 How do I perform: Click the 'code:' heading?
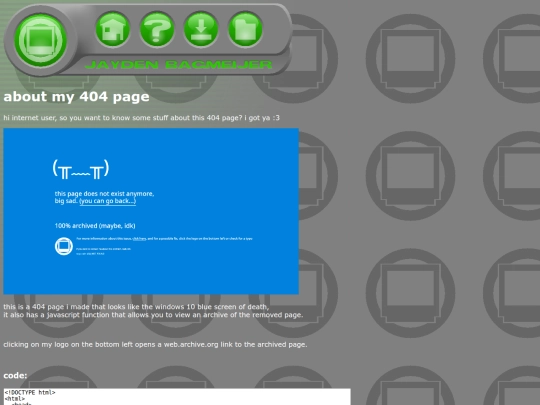[x=15, y=375]
